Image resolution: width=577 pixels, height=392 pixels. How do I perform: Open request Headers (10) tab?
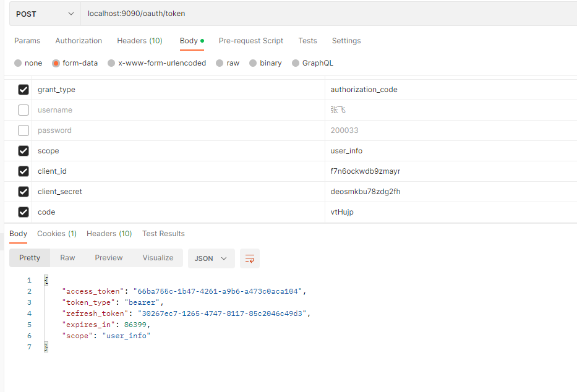[139, 41]
